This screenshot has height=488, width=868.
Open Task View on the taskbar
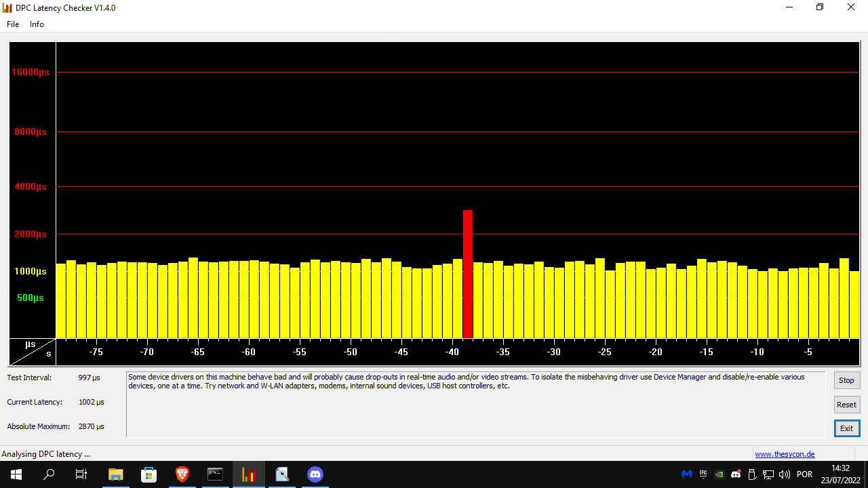[81, 474]
